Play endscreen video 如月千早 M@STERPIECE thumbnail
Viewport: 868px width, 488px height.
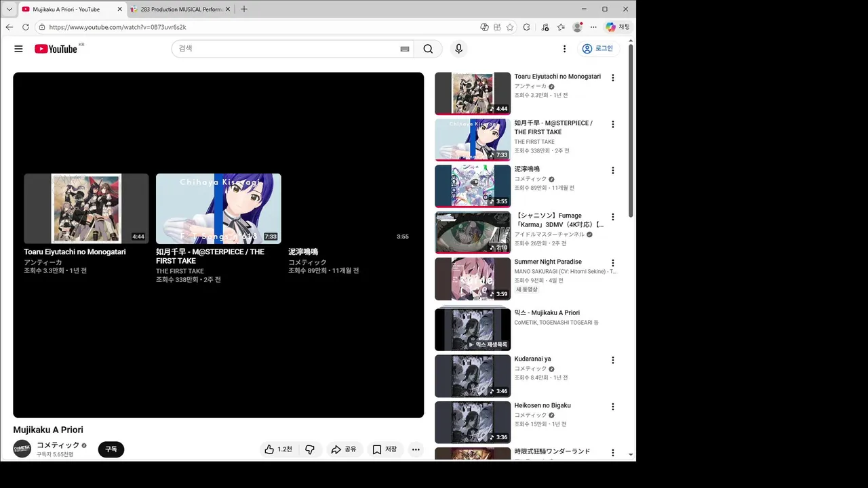pyautogui.click(x=218, y=209)
